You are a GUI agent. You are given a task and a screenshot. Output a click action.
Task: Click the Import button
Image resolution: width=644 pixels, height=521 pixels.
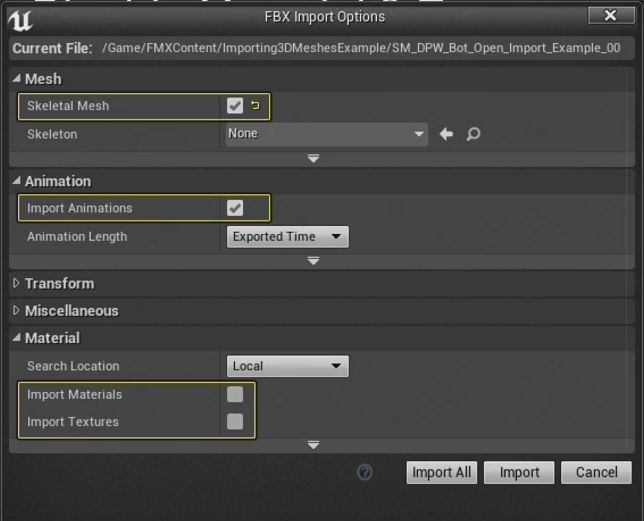(519, 472)
